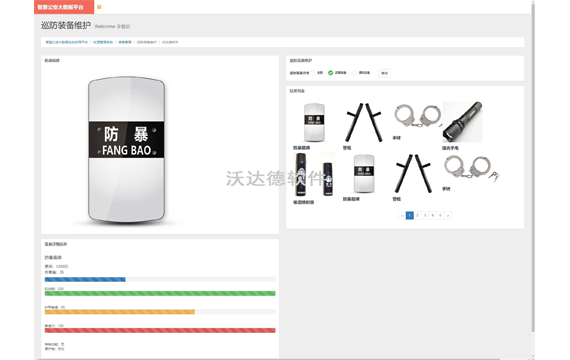Go to page 4 of results
The image size is (570, 360).
(433, 215)
